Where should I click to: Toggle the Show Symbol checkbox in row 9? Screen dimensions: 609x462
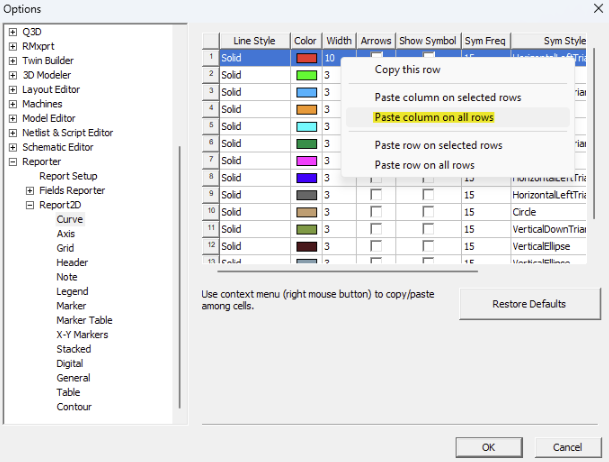click(x=428, y=194)
